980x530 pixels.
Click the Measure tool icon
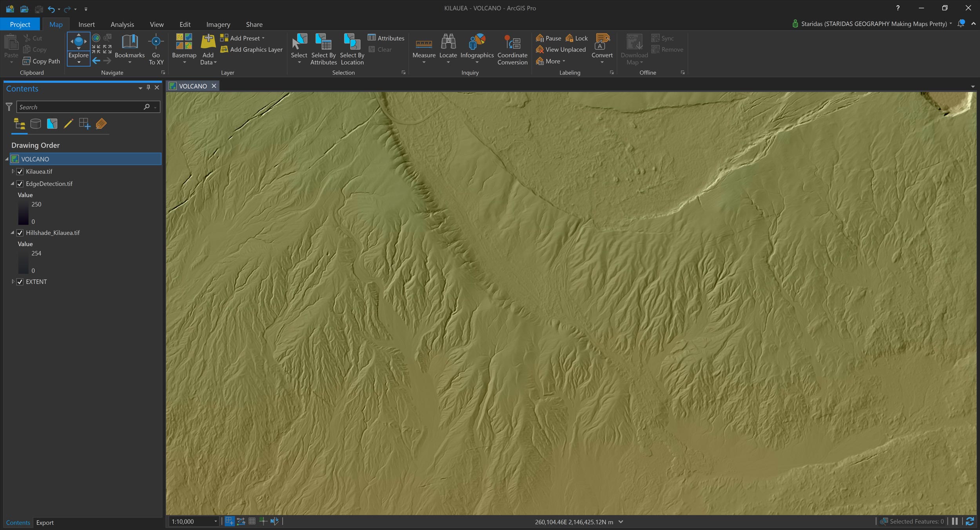click(424, 44)
